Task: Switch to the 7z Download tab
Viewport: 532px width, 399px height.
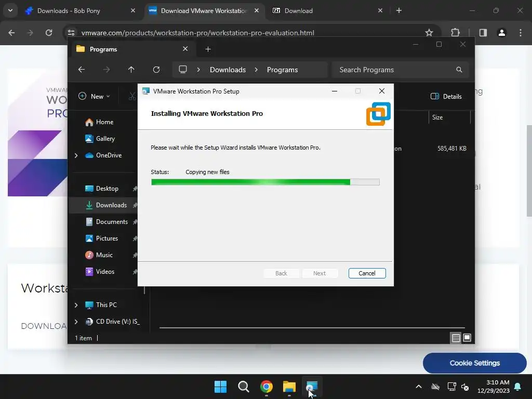Action: 326,11
